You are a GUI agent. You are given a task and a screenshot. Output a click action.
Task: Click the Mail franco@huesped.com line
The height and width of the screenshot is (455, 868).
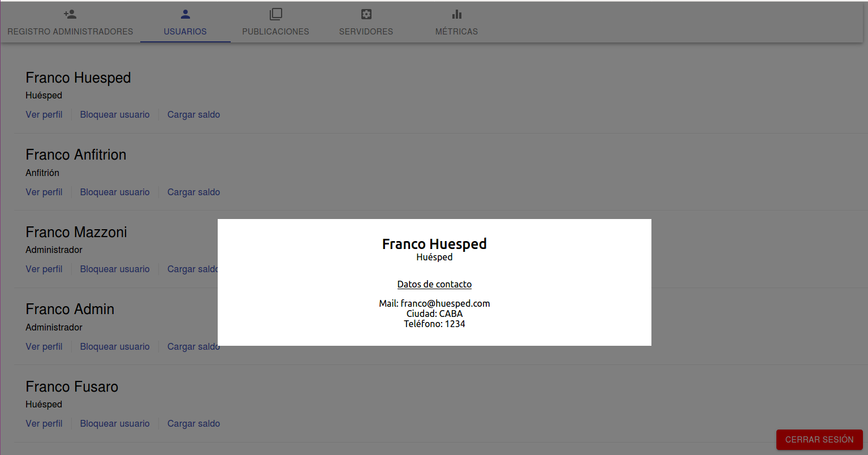tap(434, 303)
